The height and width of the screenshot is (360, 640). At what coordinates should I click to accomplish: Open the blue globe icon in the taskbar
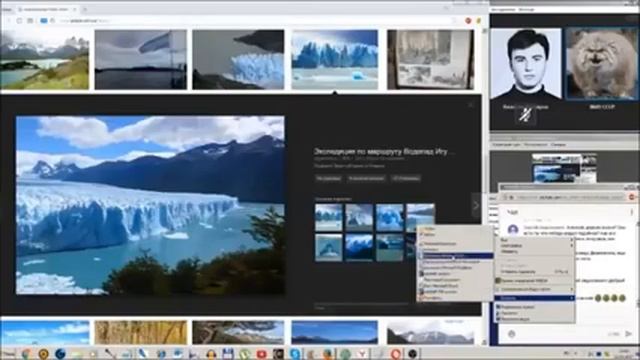pyautogui.click(x=60, y=354)
